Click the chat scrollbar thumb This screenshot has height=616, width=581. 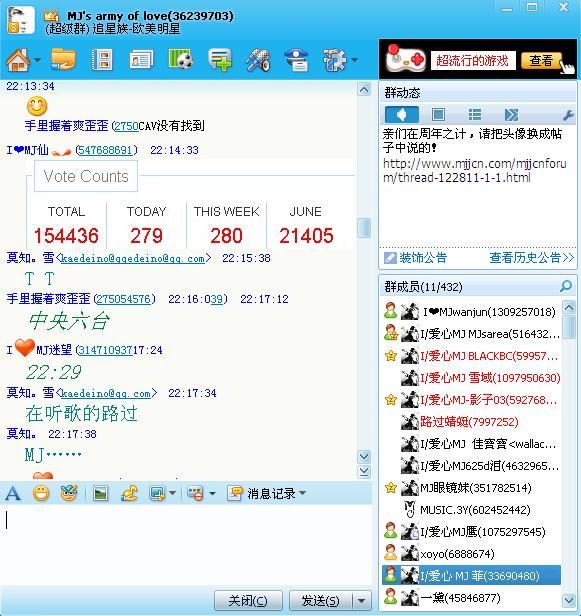pos(364,228)
